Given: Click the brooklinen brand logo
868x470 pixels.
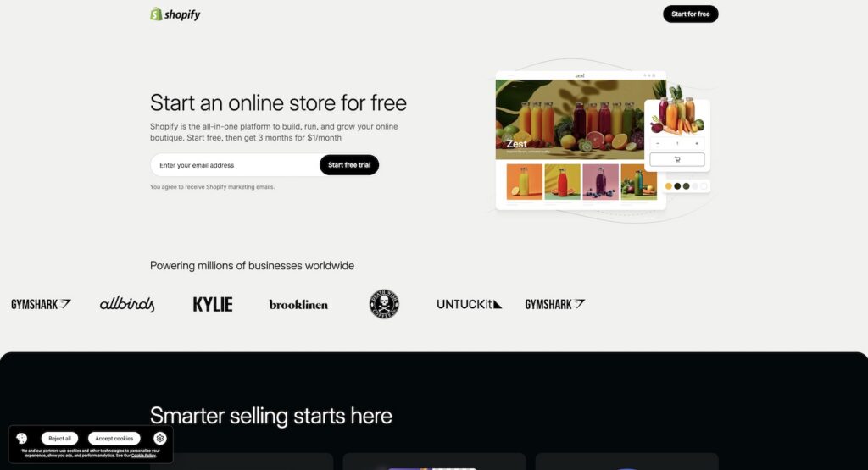Looking at the screenshot, I should click(298, 305).
